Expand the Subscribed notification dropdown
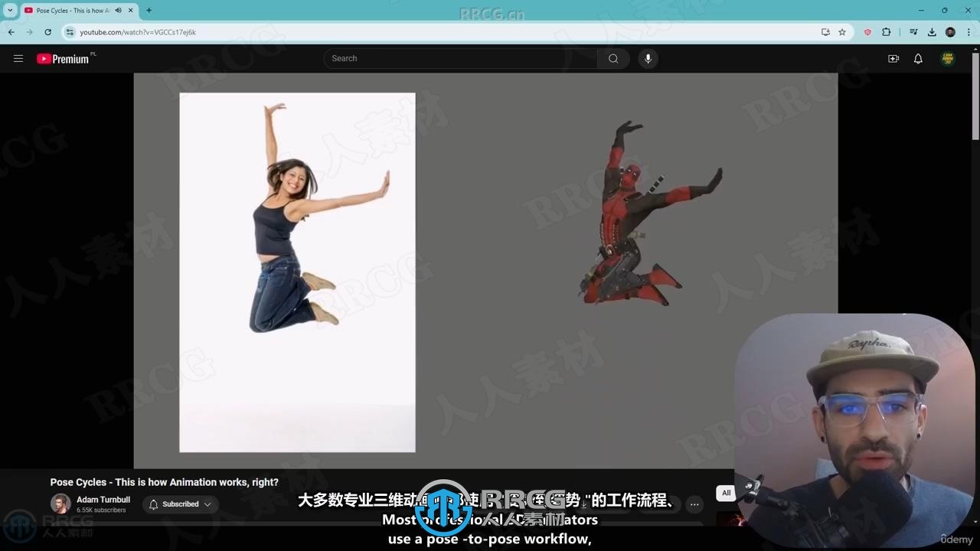Screen dimensions: 980x551 click(180, 504)
